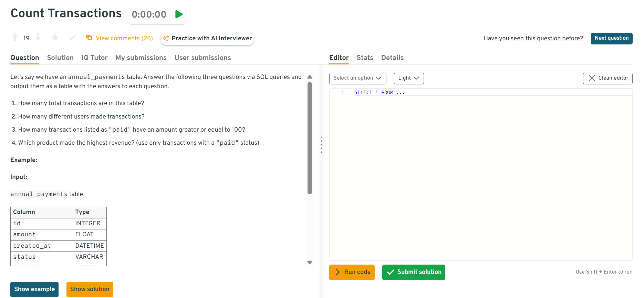Bookmark the question with the star icon
Image resolution: width=644 pixels, height=298 pixels.
(x=55, y=38)
